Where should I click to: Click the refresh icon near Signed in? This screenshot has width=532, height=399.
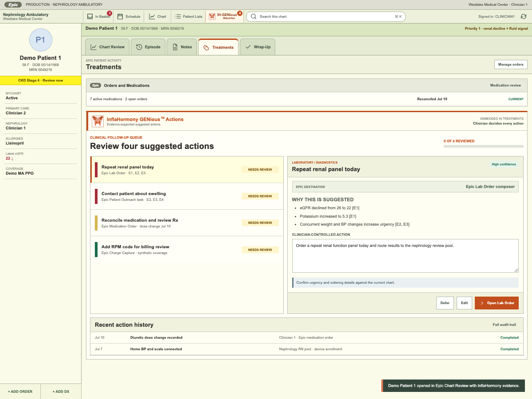tap(524, 16)
